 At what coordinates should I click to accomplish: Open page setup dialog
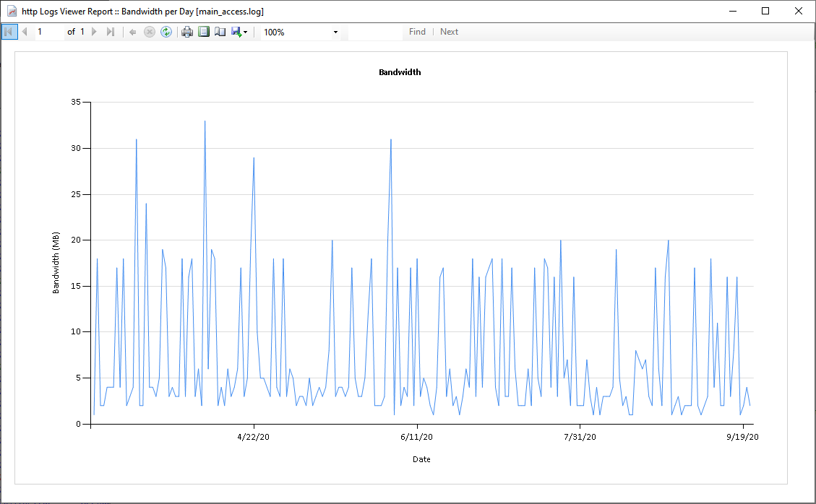(220, 32)
